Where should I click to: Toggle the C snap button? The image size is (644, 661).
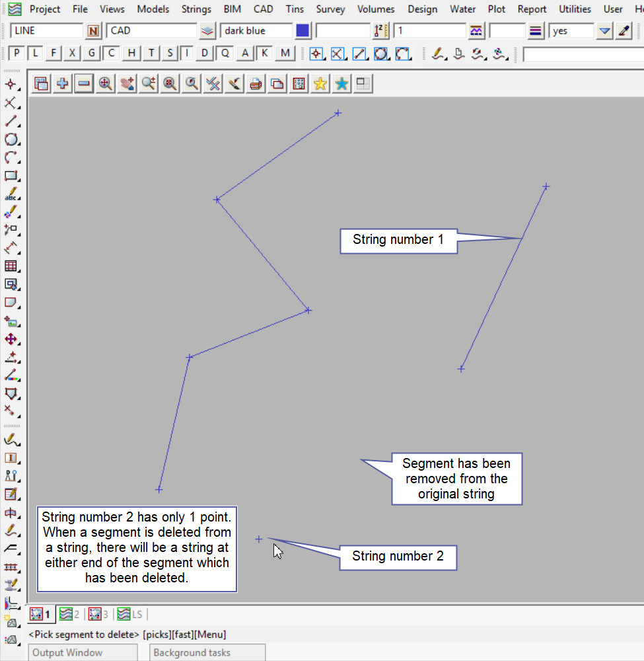click(112, 54)
